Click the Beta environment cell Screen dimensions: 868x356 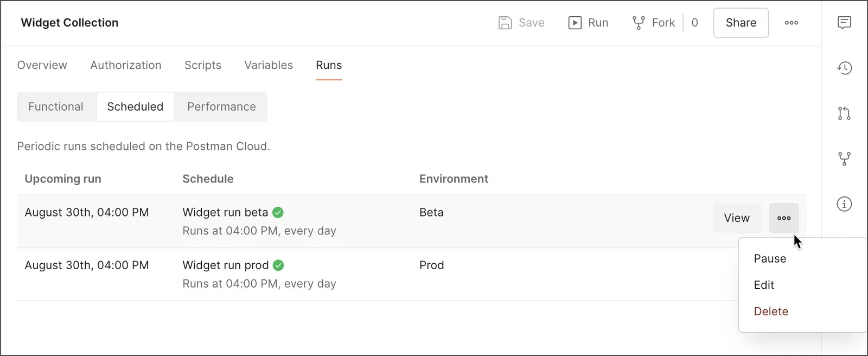tap(431, 213)
